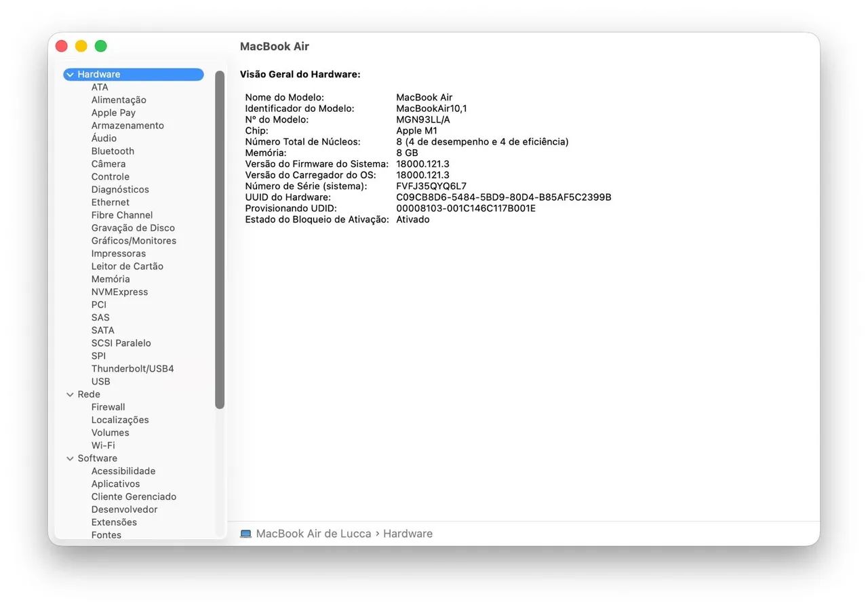
Task: Collapse the Hardware section chevron
Action: point(70,75)
